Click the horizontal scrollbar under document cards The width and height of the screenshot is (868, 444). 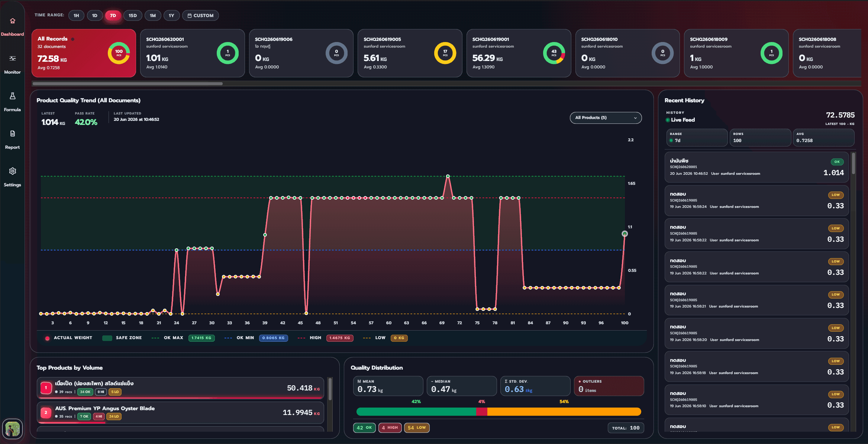click(128, 84)
